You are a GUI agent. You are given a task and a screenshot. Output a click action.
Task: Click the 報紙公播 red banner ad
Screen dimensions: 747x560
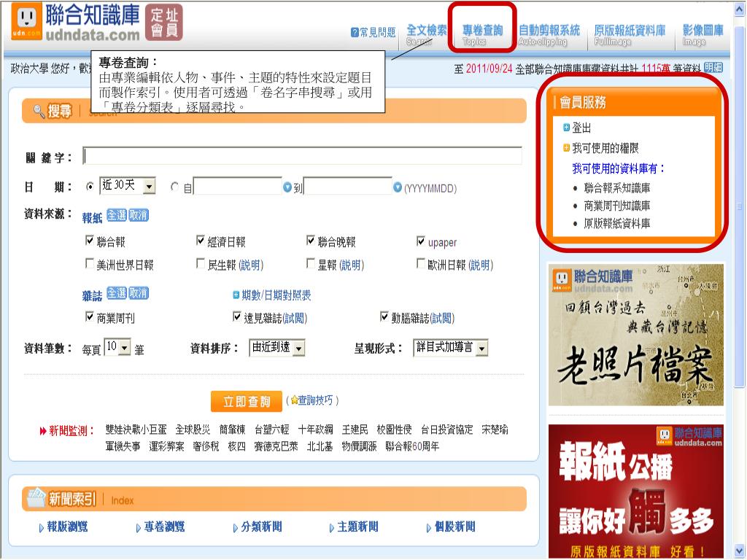coord(636,491)
